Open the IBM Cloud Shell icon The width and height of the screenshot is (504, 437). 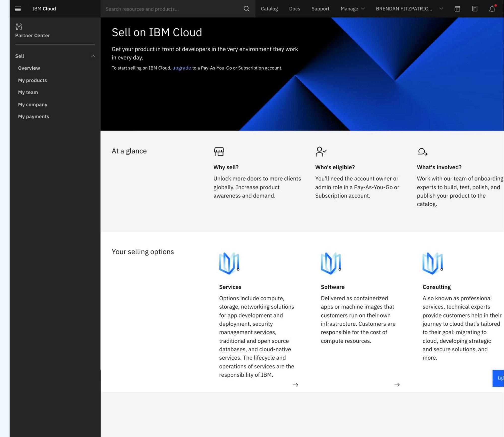[x=457, y=9]
